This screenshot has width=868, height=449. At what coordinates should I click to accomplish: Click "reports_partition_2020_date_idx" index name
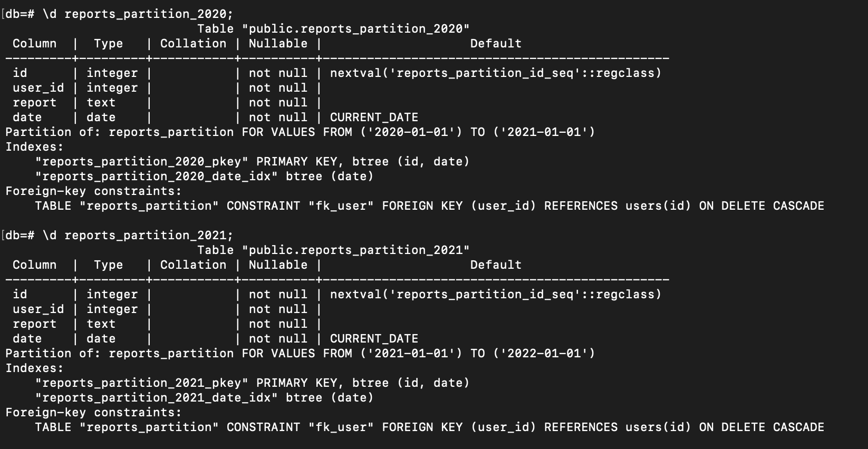coord(157,176)
